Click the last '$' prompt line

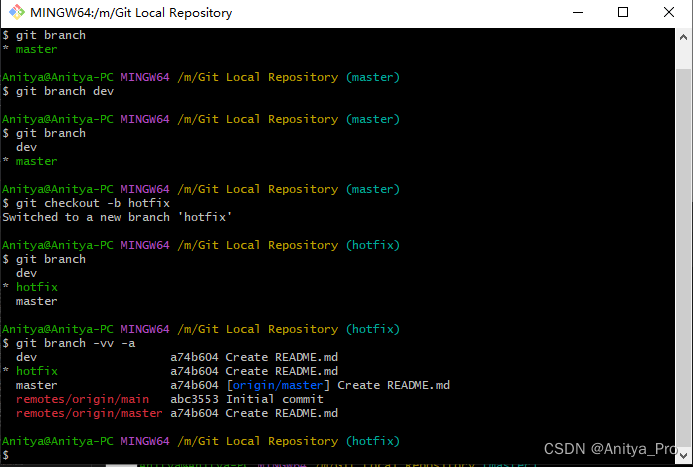[5, 455]
